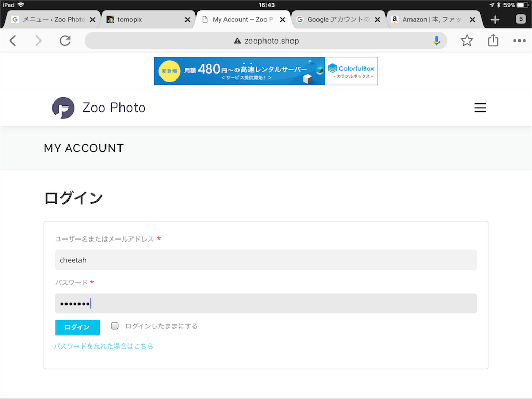Click the not-secure warning icon in address bar
Screen dimensions: 532x399
point(237,41)
